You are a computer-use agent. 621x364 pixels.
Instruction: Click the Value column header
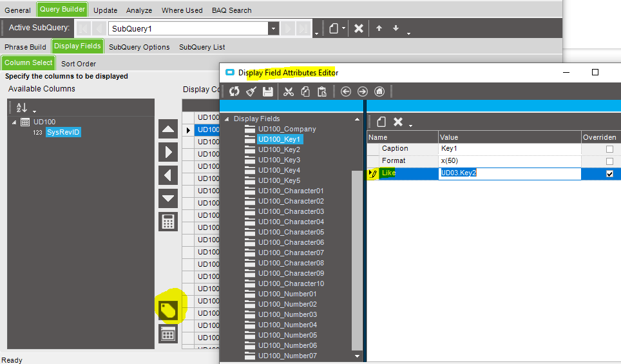(510, 137)
